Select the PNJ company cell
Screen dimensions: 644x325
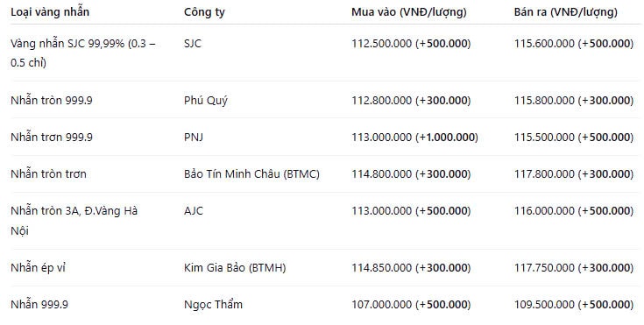click(194, 138)
